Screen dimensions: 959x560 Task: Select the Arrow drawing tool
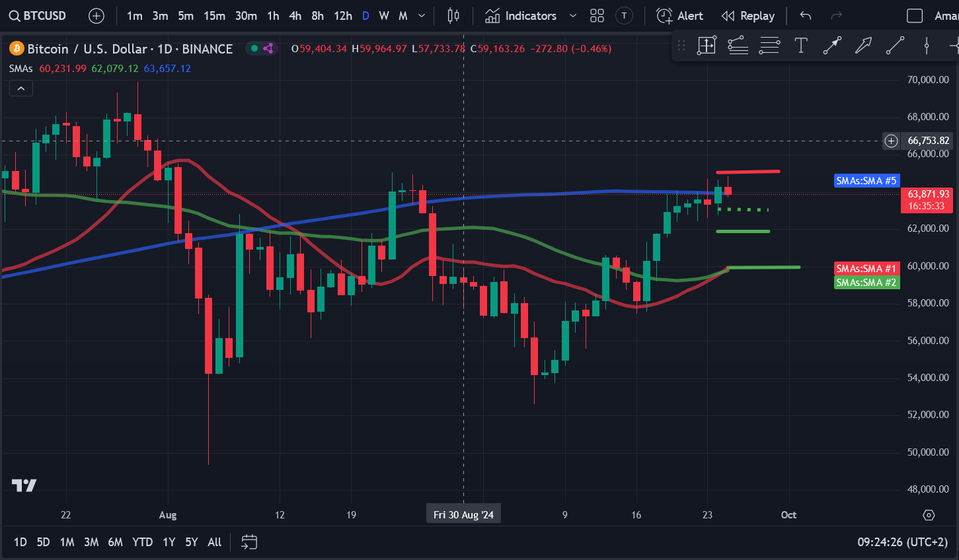coord(863,46)
